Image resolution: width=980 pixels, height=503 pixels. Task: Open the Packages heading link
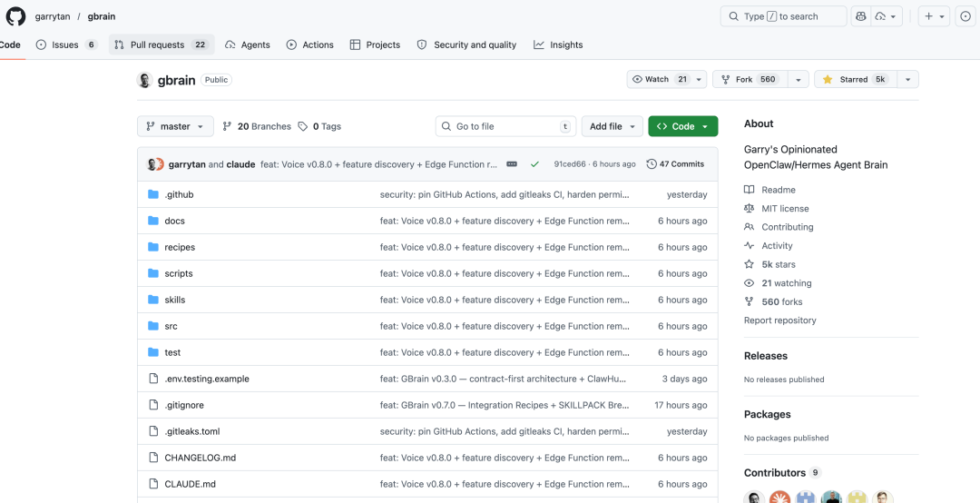768,414
